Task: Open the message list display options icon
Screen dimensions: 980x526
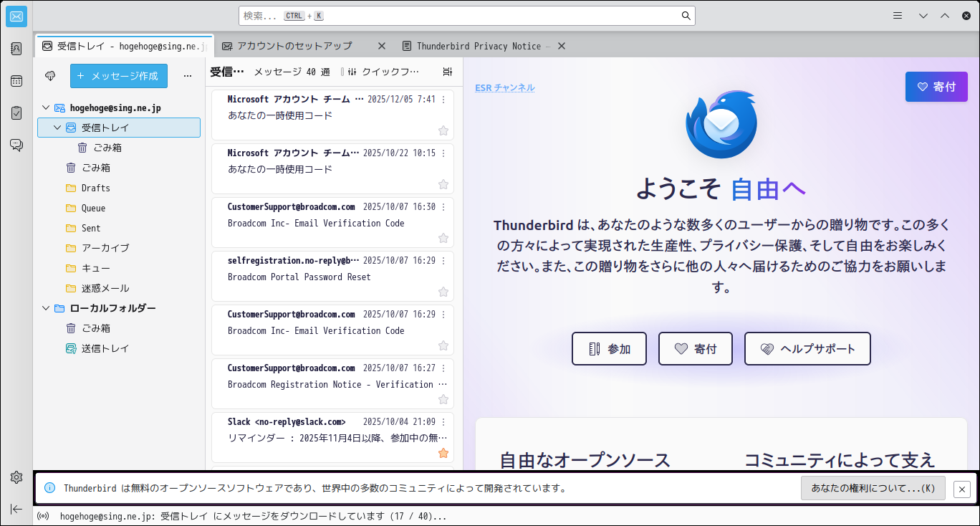Action: pos(447,71)
